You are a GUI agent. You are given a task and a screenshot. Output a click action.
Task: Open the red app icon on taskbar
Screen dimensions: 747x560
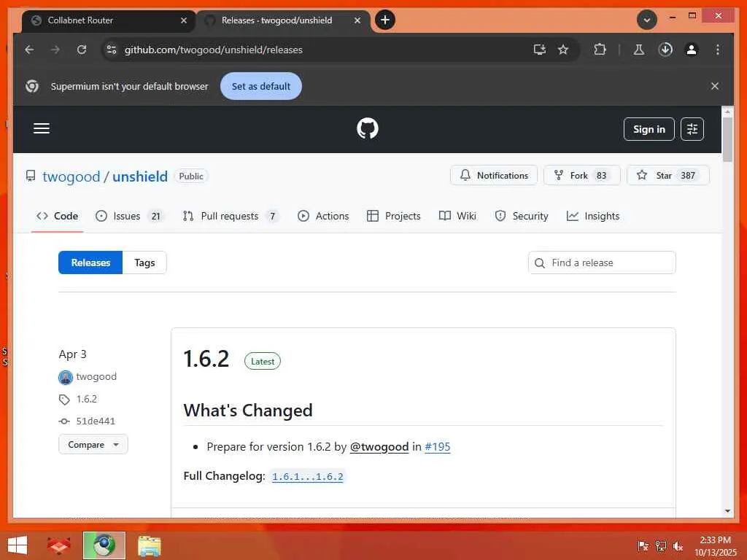tap(58, 545)
